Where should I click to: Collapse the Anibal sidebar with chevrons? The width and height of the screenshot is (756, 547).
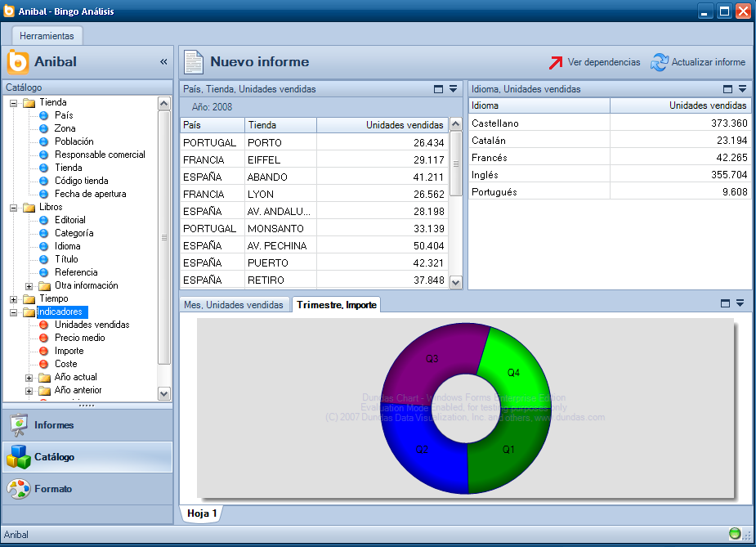point(163,62)
